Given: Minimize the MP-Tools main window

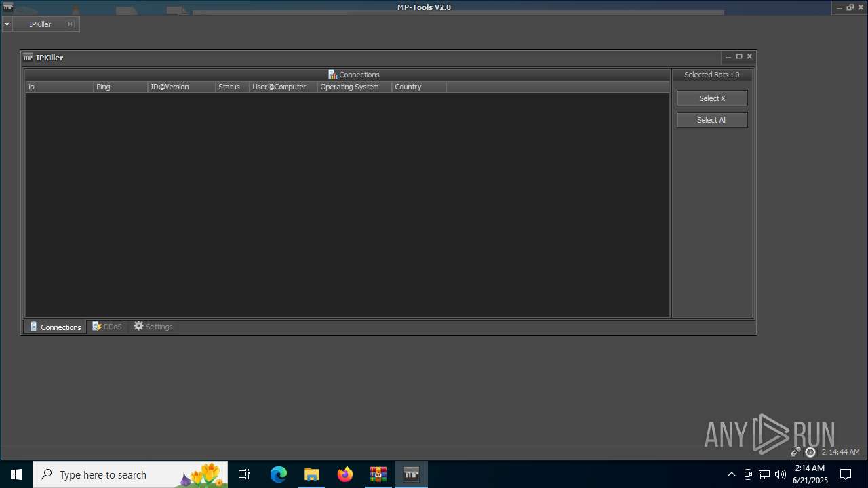Looking at the screenshot, I should click(x=840, y=7).
